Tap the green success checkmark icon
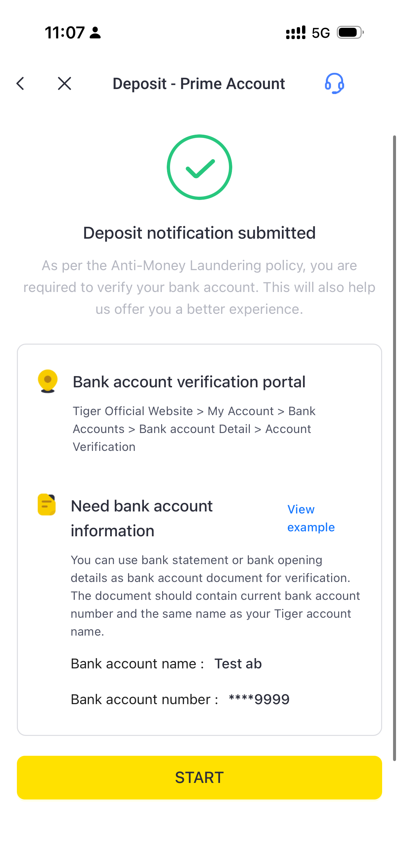 [x=199, y=167]
